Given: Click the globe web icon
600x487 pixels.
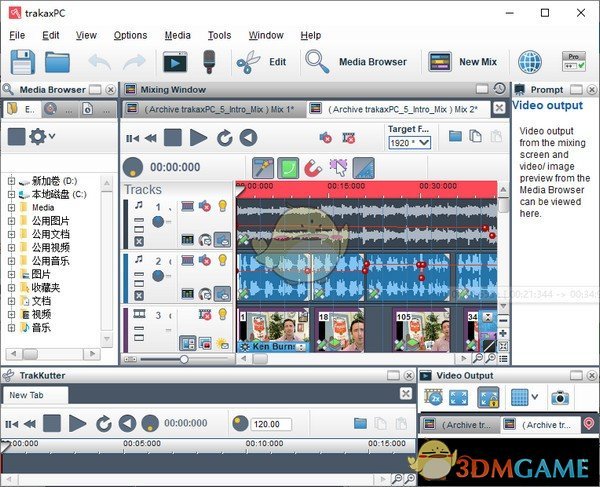Looking at the screenshot, I should coord(530,62).
